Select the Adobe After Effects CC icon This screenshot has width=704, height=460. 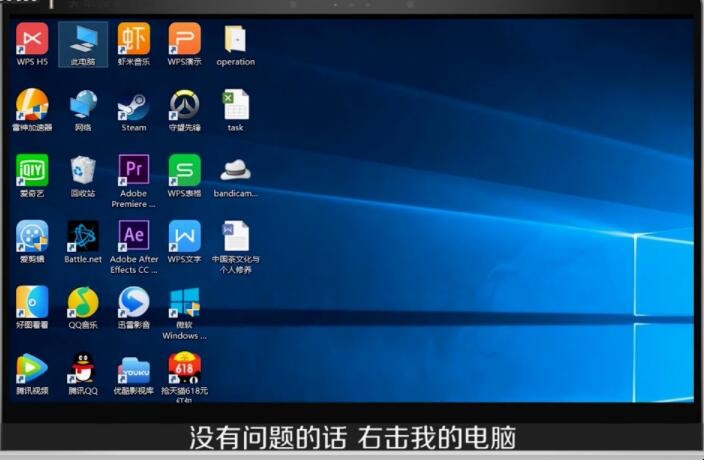(x=134, y=237)
